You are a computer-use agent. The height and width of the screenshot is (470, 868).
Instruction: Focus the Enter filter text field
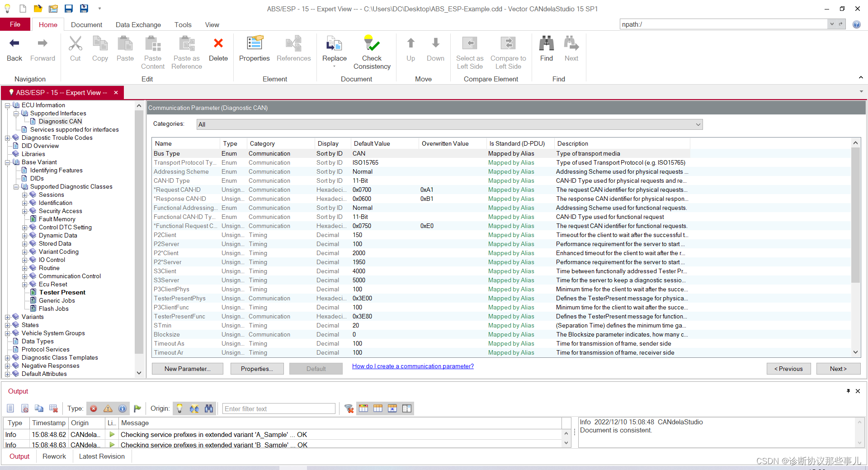(278, 408)
